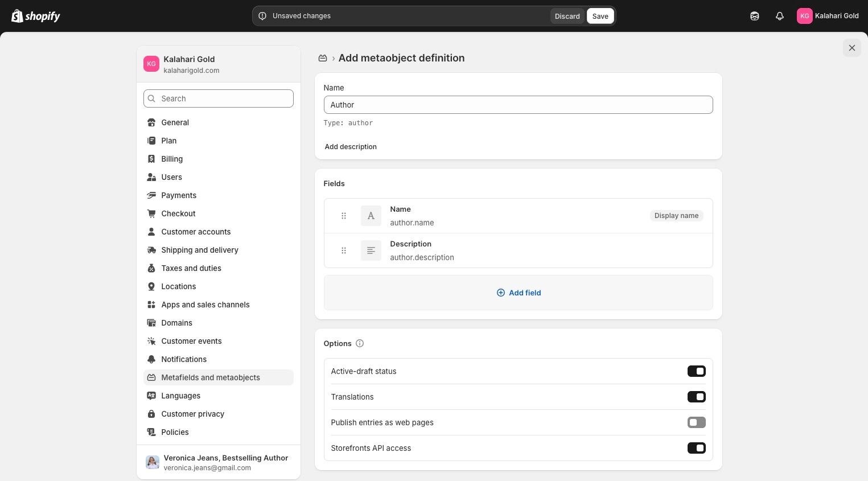Screen dimensions: 868x481
Task: Disable the Active-draft status toggle
Action: pos(696,371)
